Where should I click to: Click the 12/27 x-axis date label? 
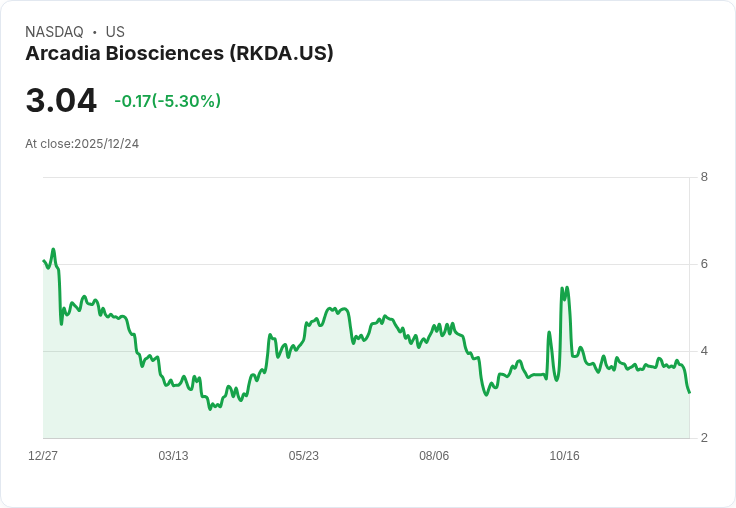click(43, 456)
